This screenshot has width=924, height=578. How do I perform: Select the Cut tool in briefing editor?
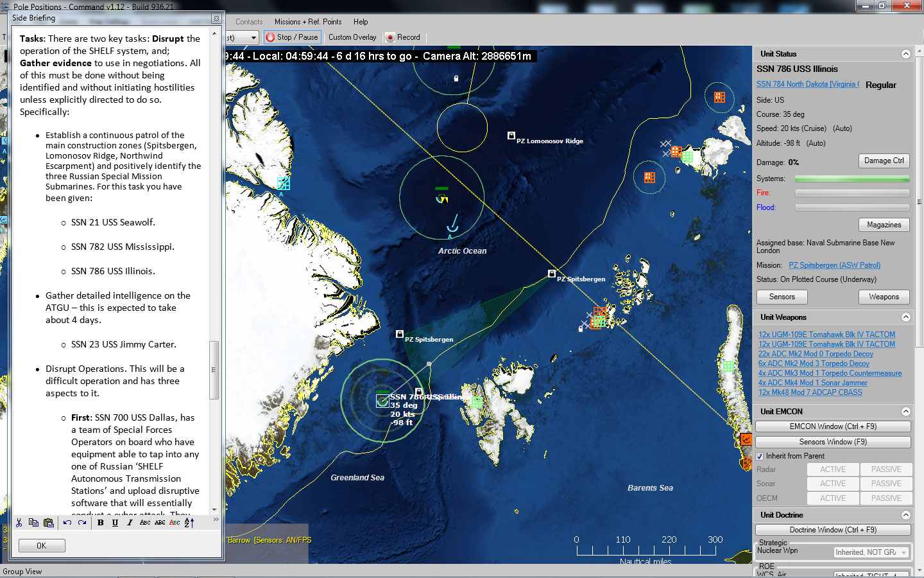coord(19,522)
